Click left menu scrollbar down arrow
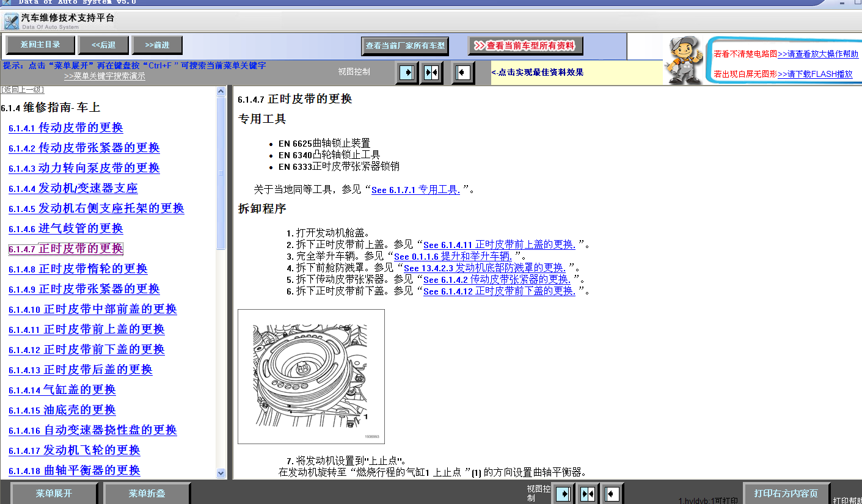 221,473
